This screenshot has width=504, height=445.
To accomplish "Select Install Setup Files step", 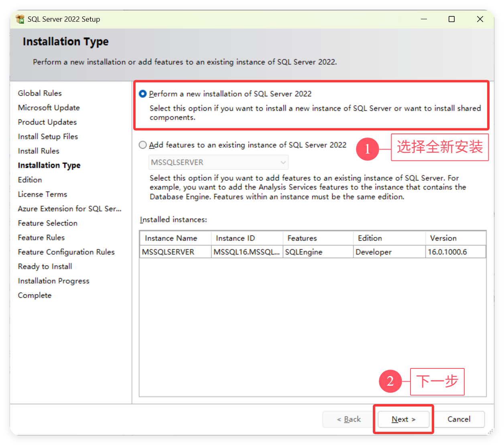I will pos(48,136).
